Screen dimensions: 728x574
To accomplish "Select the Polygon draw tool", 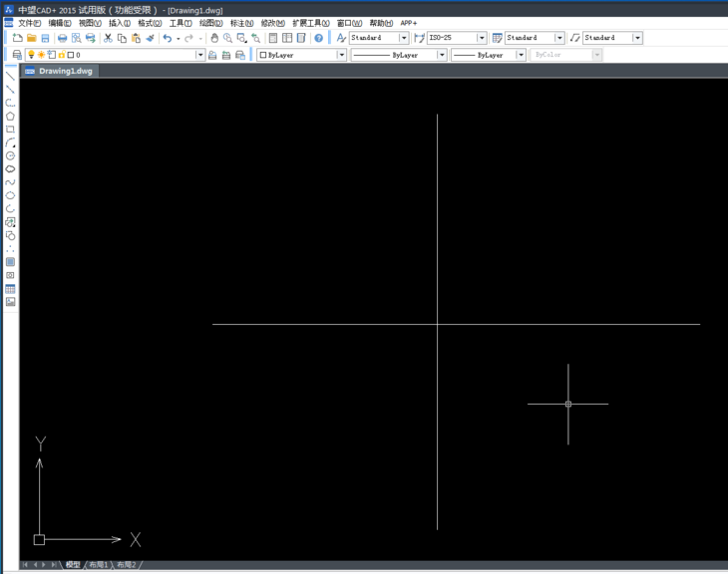I will 10,117.
